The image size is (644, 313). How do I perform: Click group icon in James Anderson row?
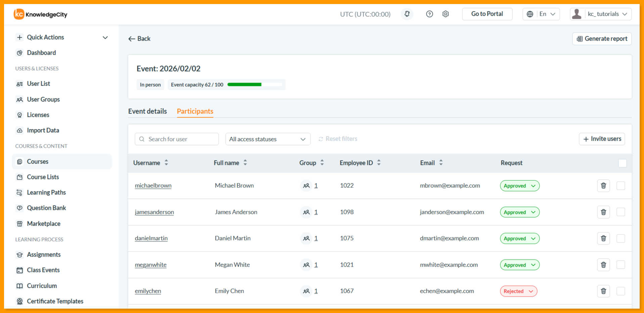pyautogui.click(x=306, y=212)
